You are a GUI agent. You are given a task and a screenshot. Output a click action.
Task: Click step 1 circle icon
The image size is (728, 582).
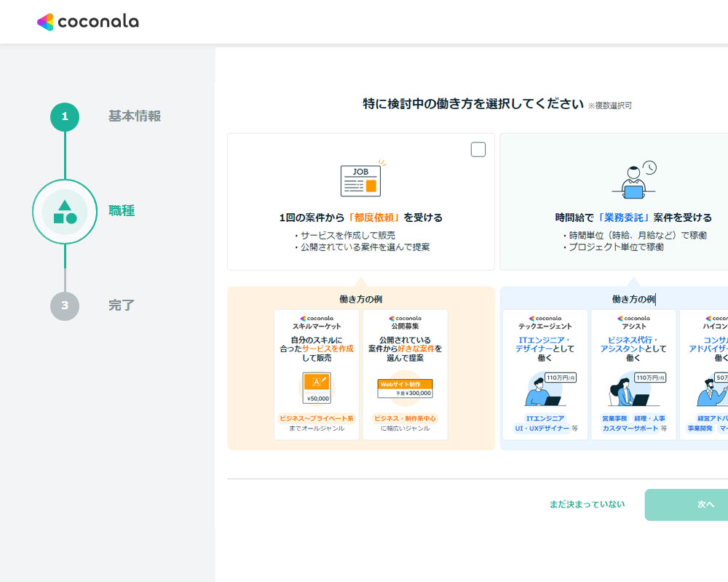65,116
